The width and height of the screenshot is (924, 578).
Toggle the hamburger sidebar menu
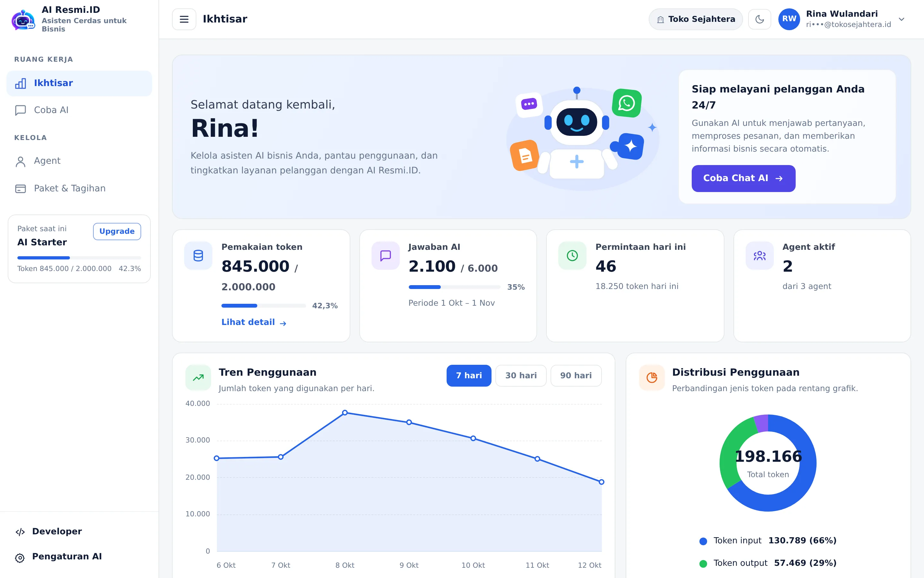coord(184,19)
